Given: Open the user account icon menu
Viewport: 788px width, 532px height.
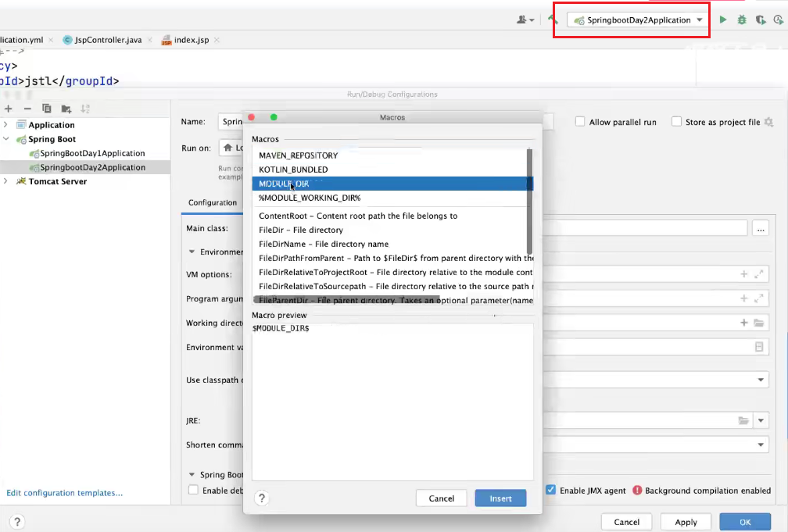Looking at the screenshot, I should 525,20.
